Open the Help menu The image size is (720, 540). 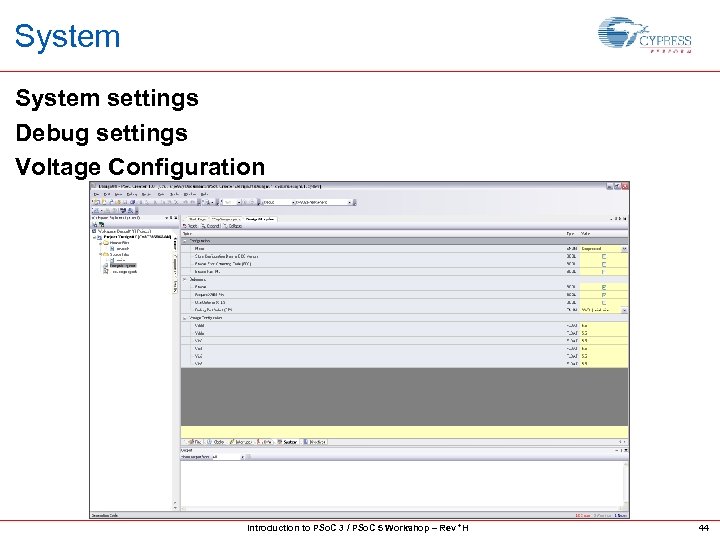pos(204,194)
